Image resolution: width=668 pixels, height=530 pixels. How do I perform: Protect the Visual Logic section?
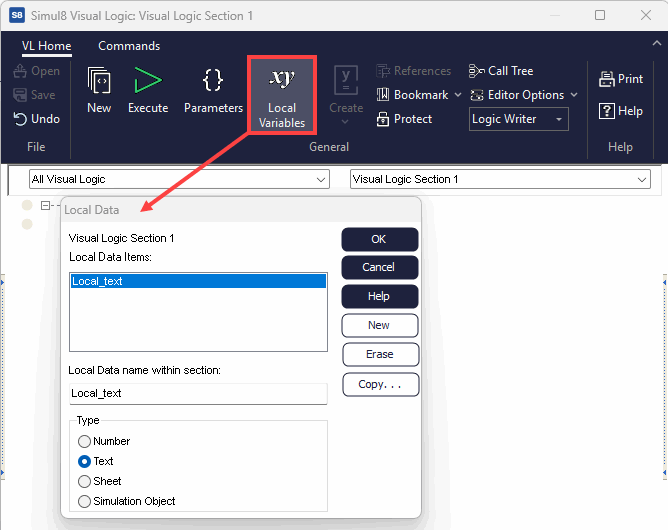click(x=404, y=119)
